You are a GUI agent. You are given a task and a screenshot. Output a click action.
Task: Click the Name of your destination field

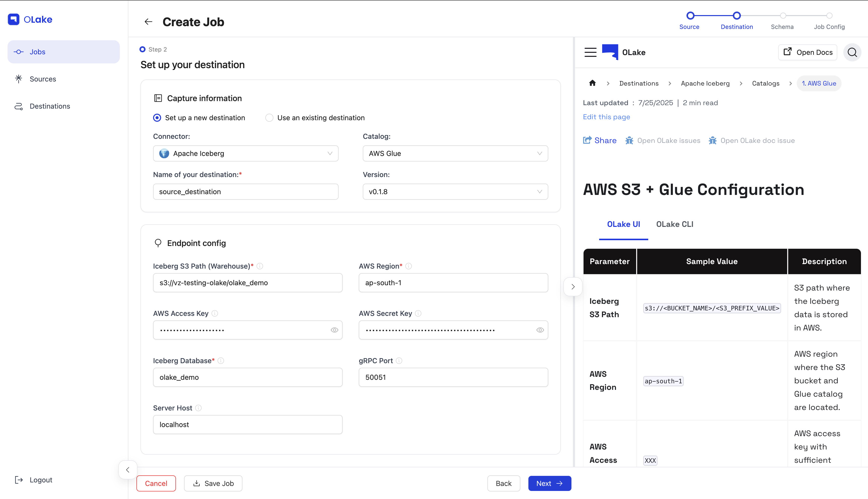coord(245,192)
